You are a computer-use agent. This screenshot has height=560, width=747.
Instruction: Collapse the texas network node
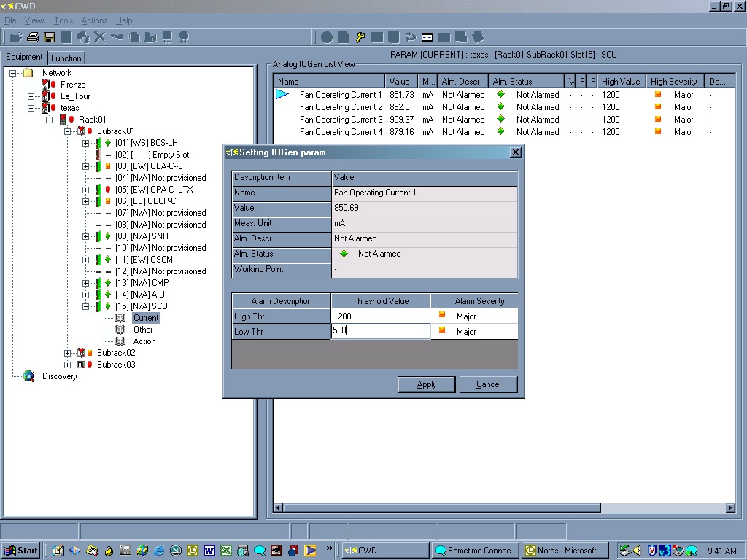pos(31,108)
